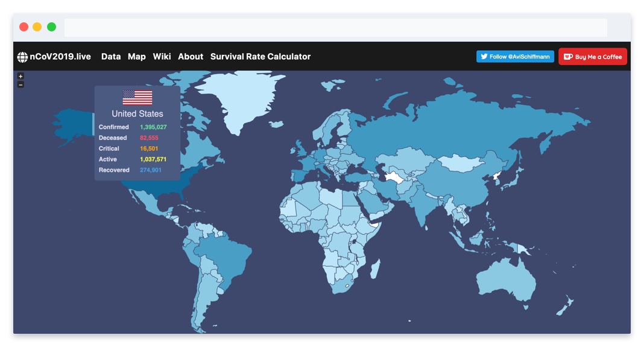644x347 pixels.
Task: Click the United States flag in tooltip
Action: [x=137, y=98]
